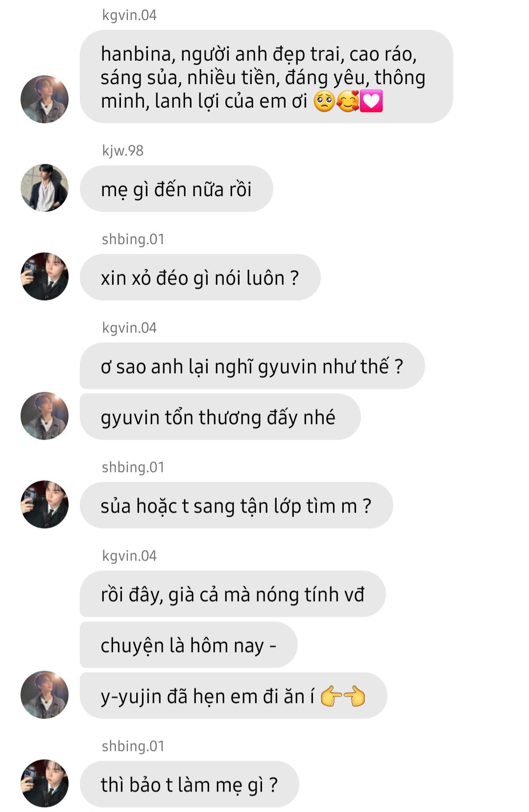Open shbing.01 avatar beside 'thì bảo t làm' message
This screenshot has height=812, width=529.
(45, 784)
